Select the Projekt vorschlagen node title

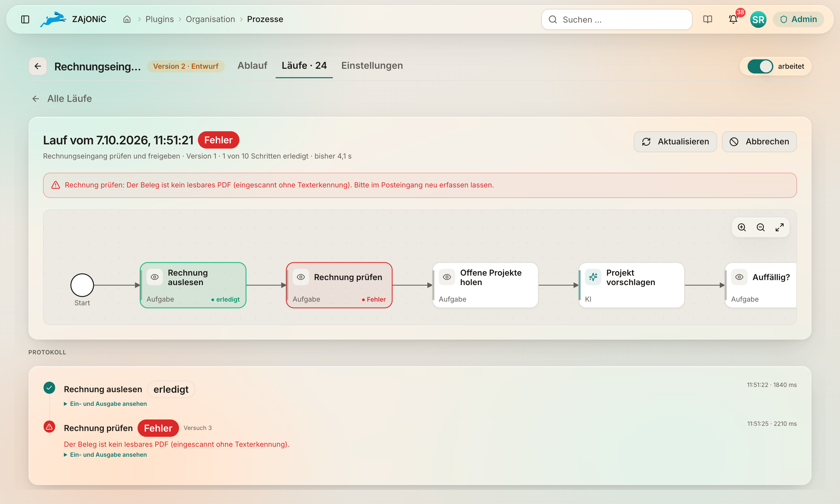631,277
